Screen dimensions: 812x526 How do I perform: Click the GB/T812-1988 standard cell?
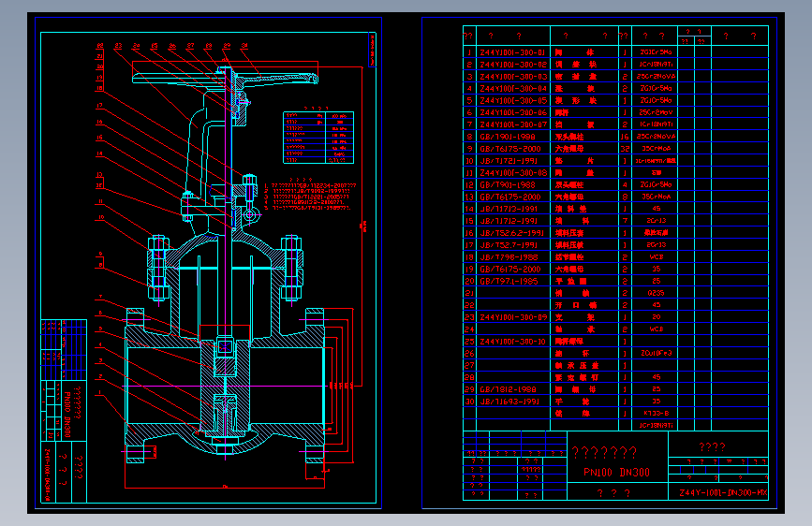click(x=507, y=389)
